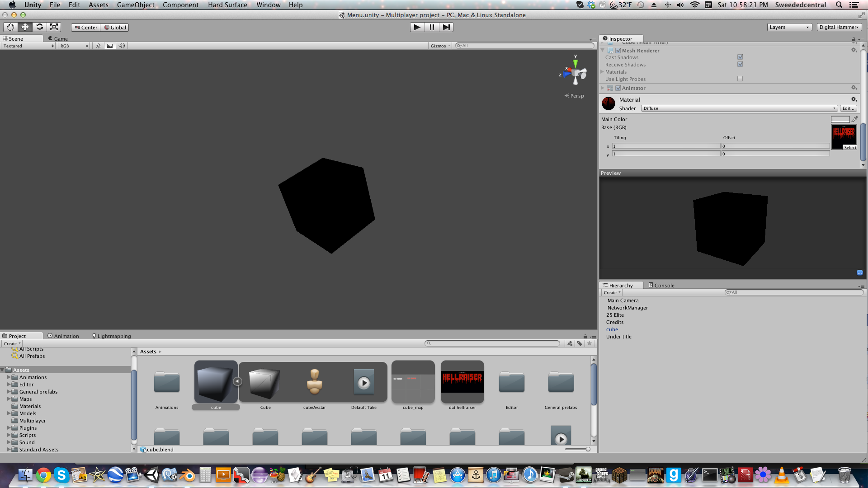
Task: Toggle the Animator enabled checkbox
Action: click(x=618, y=88)
